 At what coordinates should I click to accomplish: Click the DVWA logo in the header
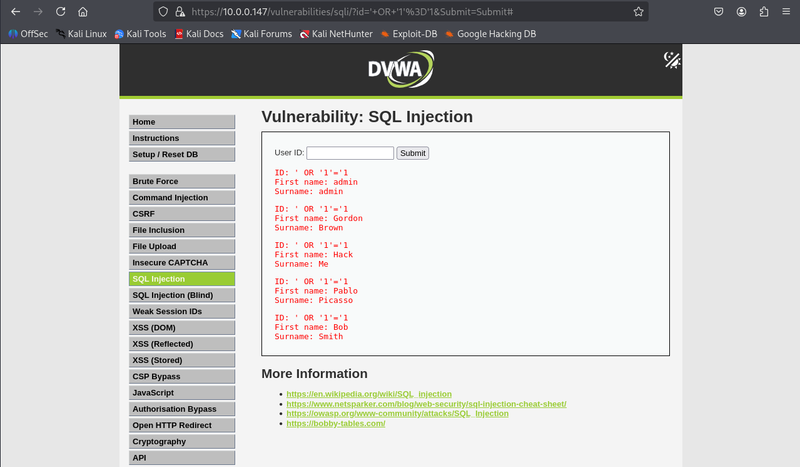pos(401,69)
